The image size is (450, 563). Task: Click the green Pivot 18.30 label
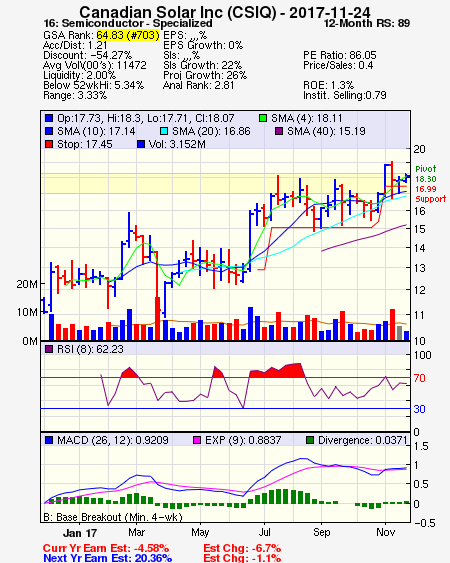[426, 174]
